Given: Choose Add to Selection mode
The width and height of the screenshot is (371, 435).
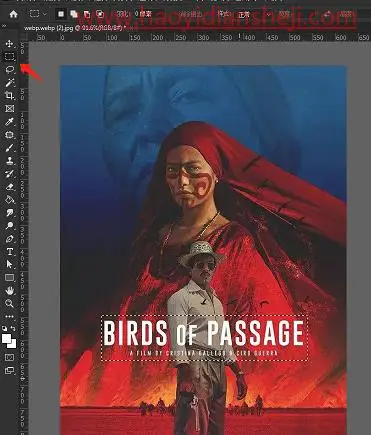Looking at the screenshot, I should point(74,14).
